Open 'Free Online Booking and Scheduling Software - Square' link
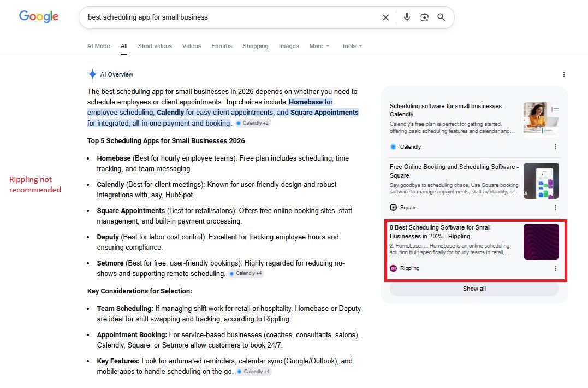The width and height of the screenshot is (588, 388). click(454, 171)
